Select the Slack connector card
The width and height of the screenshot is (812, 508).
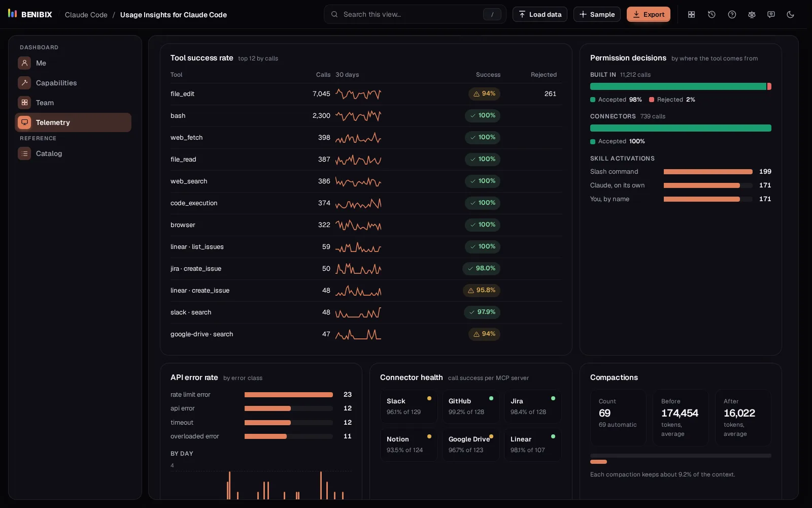(409, 406)
